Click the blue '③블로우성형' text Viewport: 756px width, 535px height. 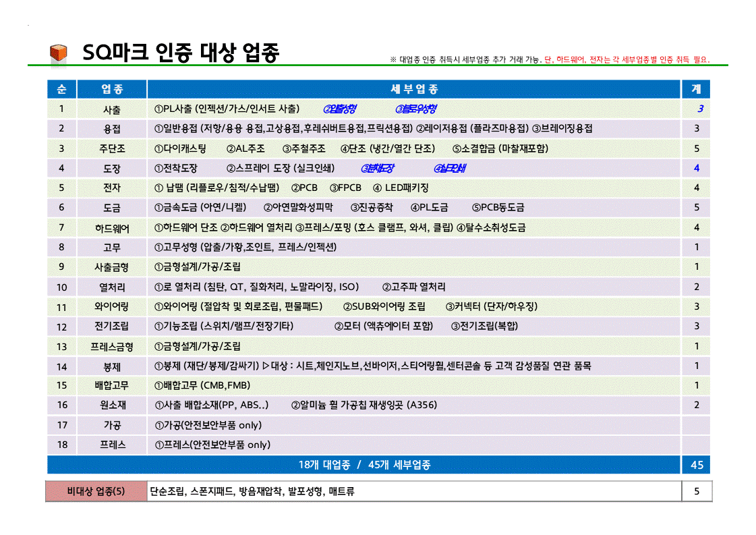click(x=415, y=109)
